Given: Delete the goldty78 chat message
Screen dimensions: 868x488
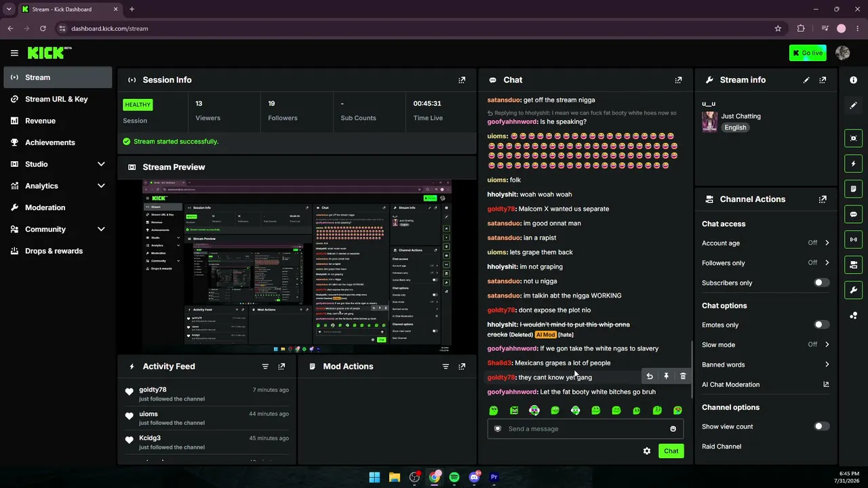Looking at the screenshot, I should point(683,376).
